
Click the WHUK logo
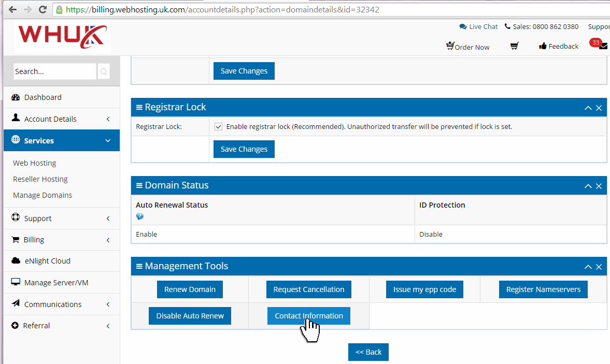pos(62,37)
